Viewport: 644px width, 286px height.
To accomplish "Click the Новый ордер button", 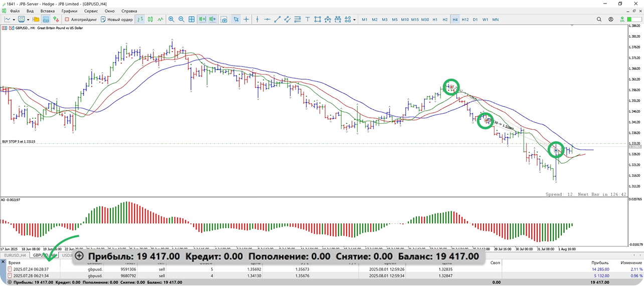I will pos(117,20).
